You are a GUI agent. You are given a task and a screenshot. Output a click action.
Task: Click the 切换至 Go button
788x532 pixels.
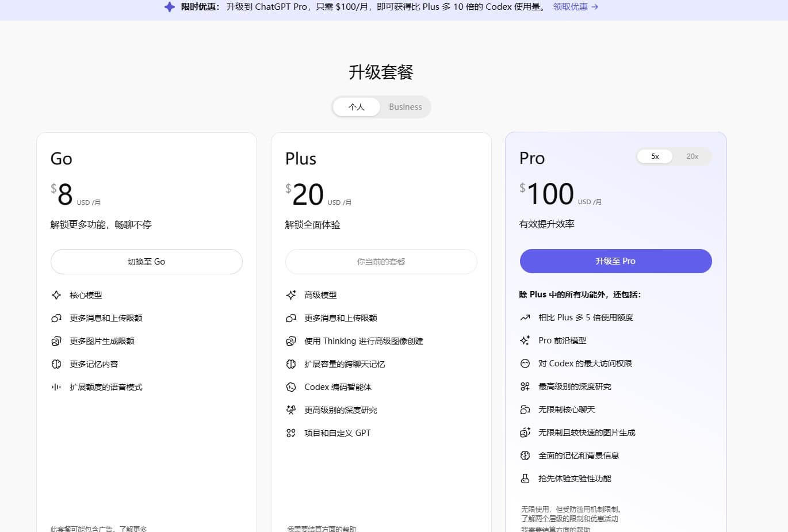147,262
